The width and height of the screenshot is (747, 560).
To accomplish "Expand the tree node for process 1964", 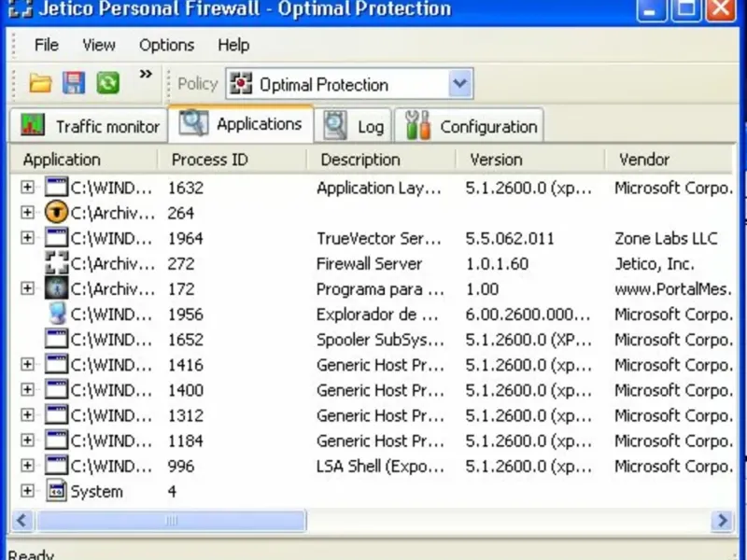I will [x=27, y=238].
